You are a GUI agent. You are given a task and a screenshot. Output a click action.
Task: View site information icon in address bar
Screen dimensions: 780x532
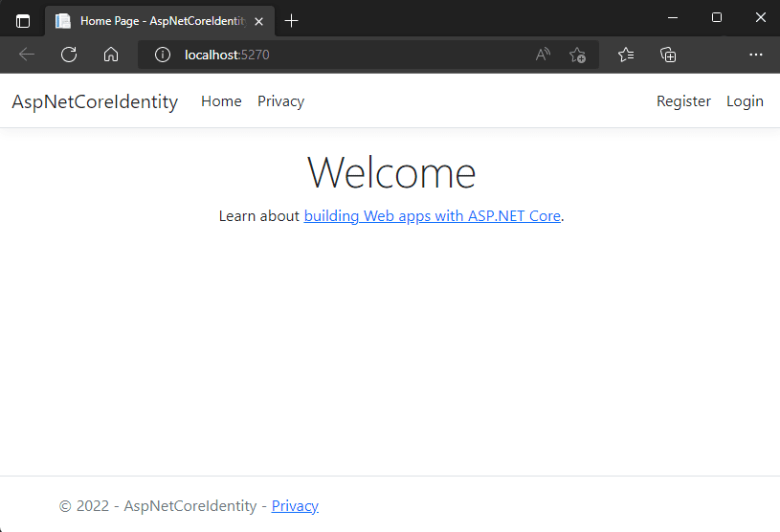(x=162, y=55)
